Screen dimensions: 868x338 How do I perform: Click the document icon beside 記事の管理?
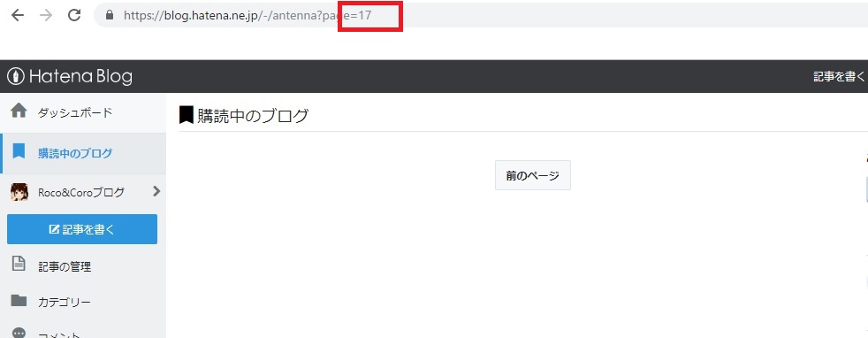[19, 264]
